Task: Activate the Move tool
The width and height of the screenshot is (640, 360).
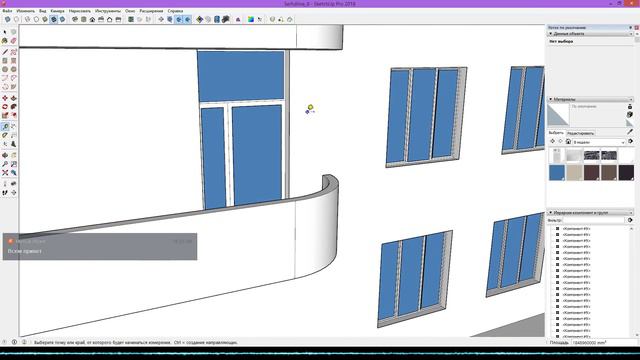Action: coord(5,98)
